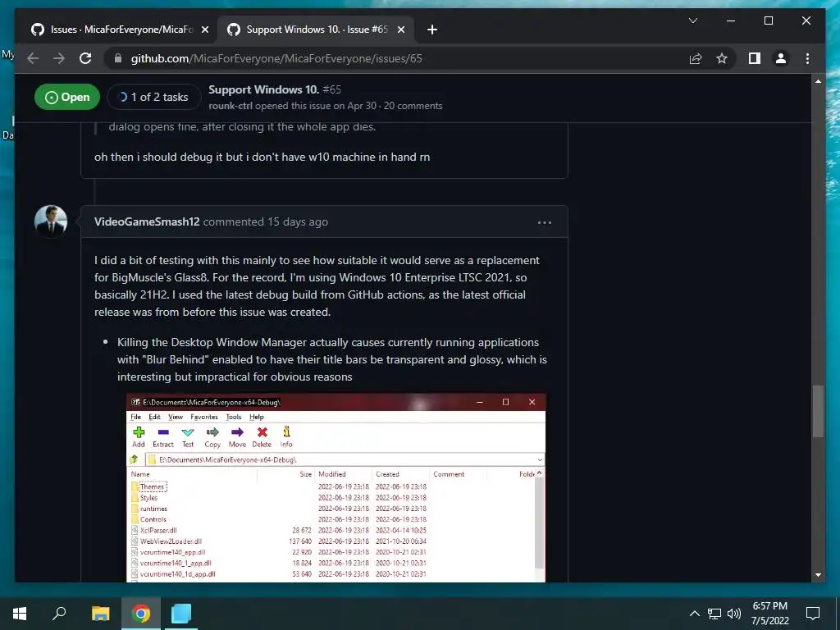Click the XclParser.dll row in the screenshot
Screen dimensions: 840x630
pos(332,531)
